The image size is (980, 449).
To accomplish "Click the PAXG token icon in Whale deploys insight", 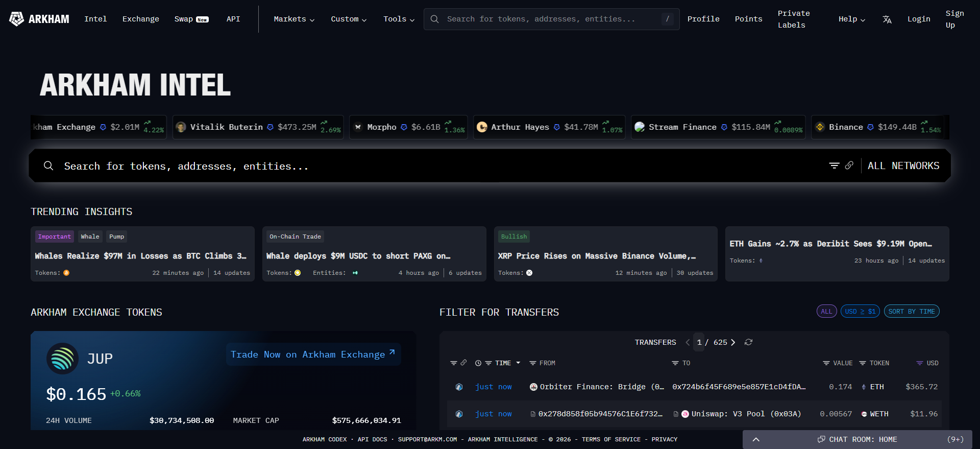I will click(298, 273).
